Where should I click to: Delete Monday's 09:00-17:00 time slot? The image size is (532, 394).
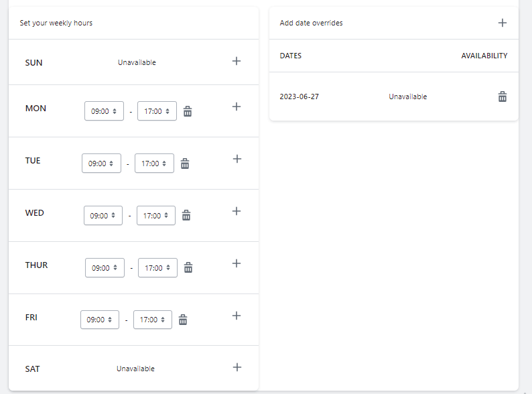[x=188, y=111]
